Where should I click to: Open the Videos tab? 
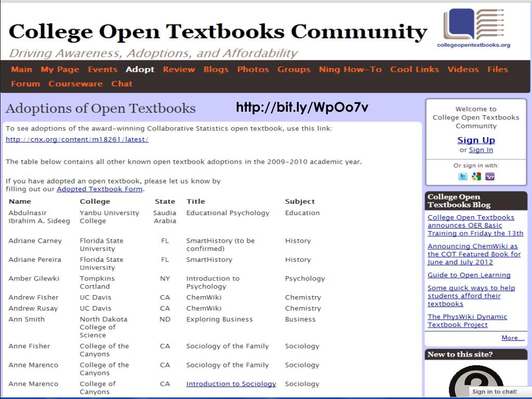pyautogui.click(x=463, y=70)
